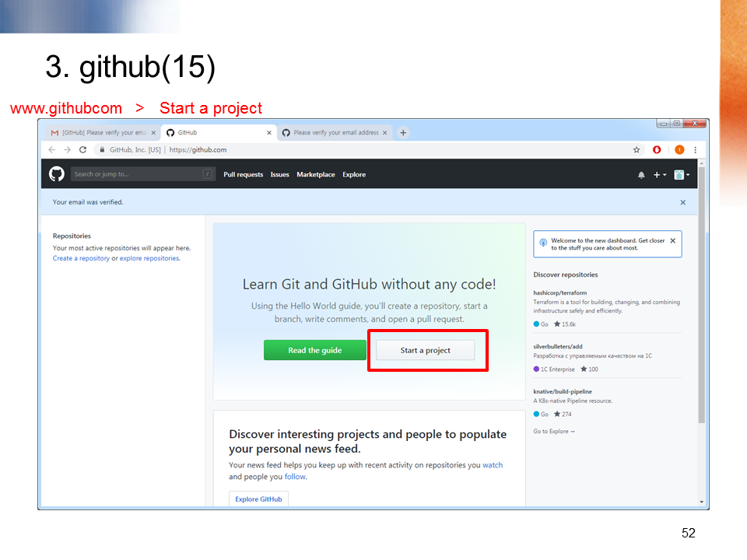Close the 'Please verify your email address' tab
Image resolution: width=747 pixels, height=560 pixels.
(x=385, y=133)
